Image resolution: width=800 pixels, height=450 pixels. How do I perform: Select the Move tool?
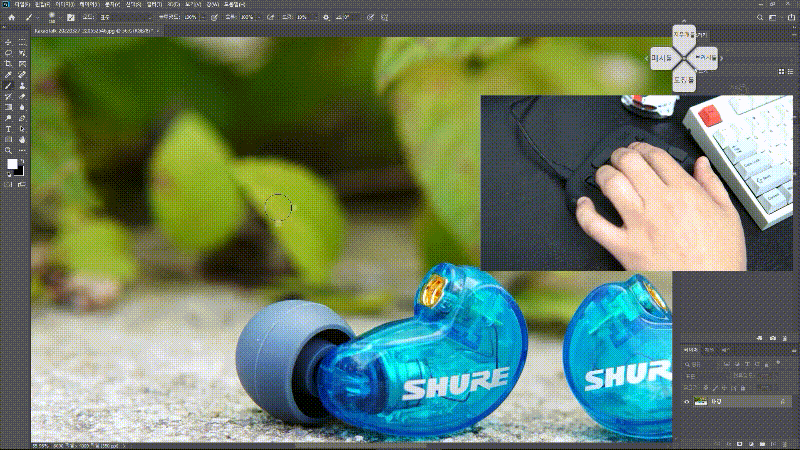coord(8,42)
